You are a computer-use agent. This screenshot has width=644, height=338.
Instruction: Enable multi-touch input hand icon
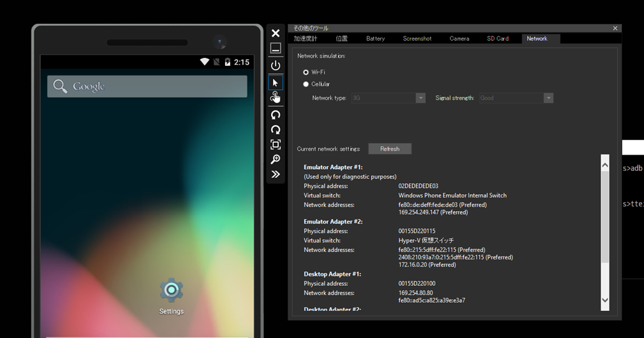[275, 97]
